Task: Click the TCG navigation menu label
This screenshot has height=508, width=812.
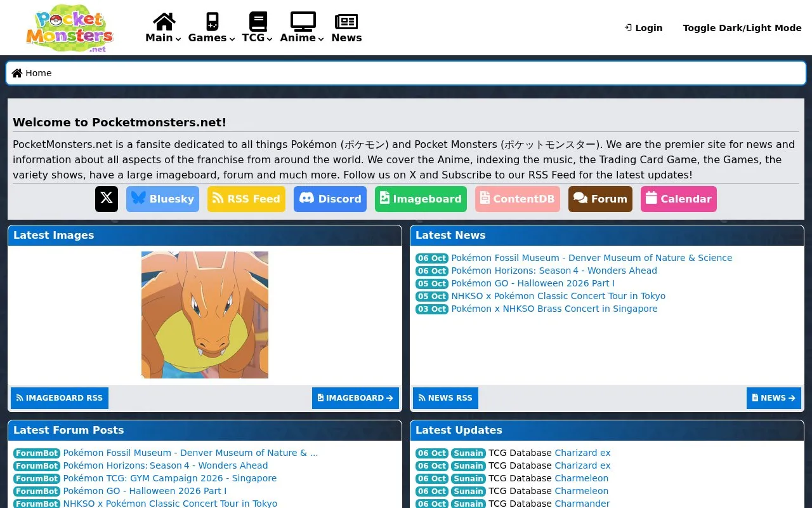Action: pyautogui.click(x=253, y=37)
